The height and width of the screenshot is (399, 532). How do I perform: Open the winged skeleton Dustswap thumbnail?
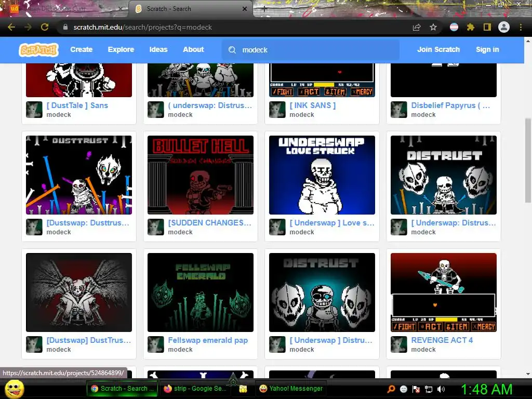pyautogui.click(x=79, y=292)
